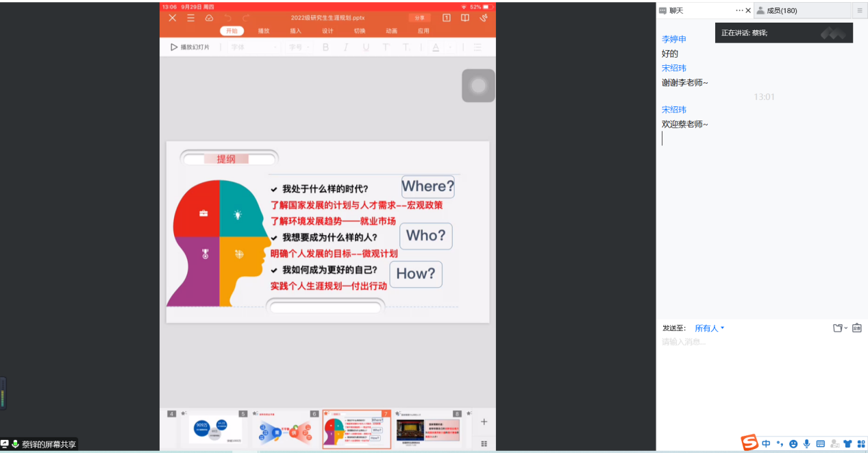Open slide grid view icon

(x=484, y=443)
